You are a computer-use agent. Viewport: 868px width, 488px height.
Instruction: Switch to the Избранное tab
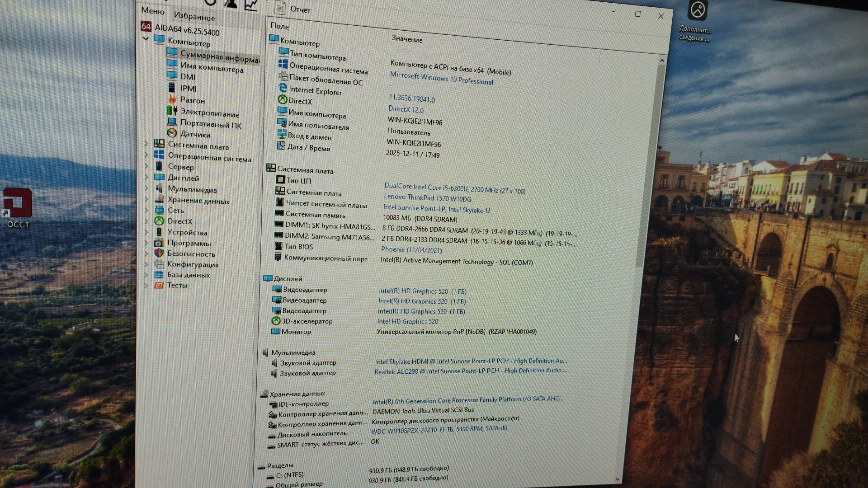point(194,17)
